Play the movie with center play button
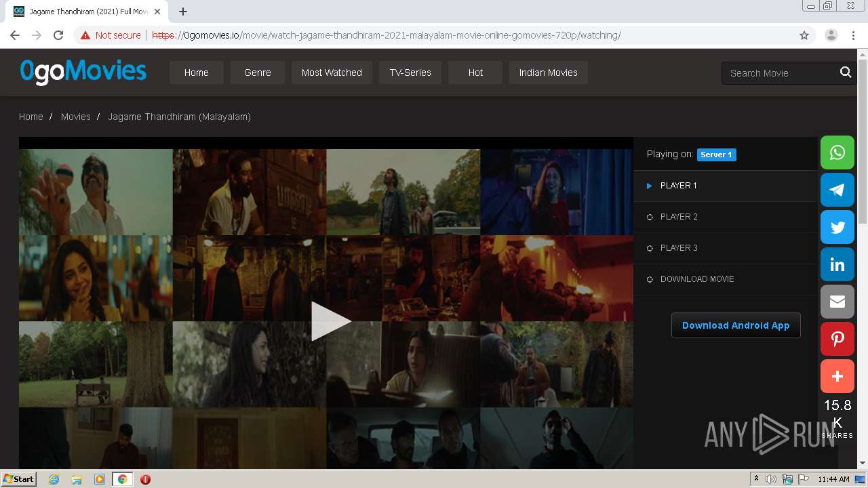 pyautogui.click(x=330, y=321)
